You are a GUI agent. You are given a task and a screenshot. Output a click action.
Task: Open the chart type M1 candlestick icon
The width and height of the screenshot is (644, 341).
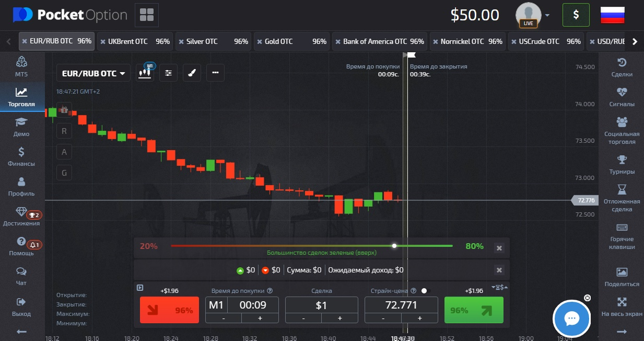click(145, 73)
